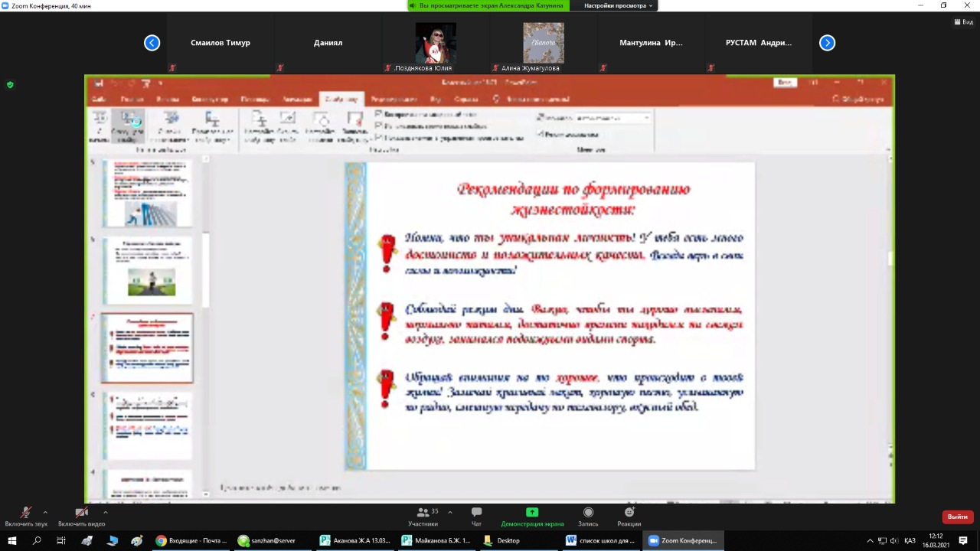The width and height of the screenshot is (980, 551).
Task: Open Windows taskbar search
Action: [37, 540]
